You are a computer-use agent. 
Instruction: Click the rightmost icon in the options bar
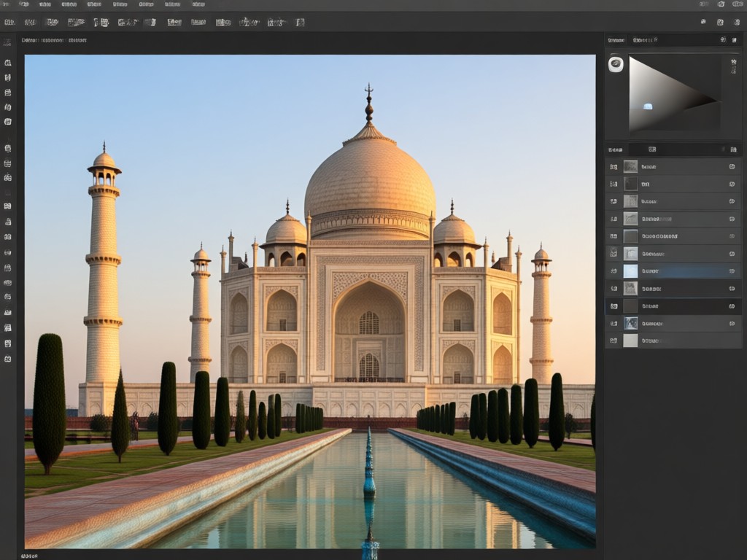point(735,22)
